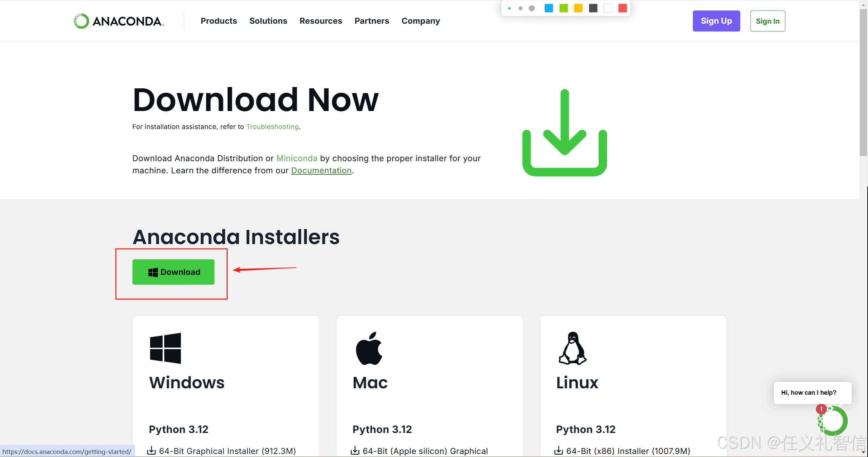
Task: Select the largest brush size dot
Action: [532, 8]
